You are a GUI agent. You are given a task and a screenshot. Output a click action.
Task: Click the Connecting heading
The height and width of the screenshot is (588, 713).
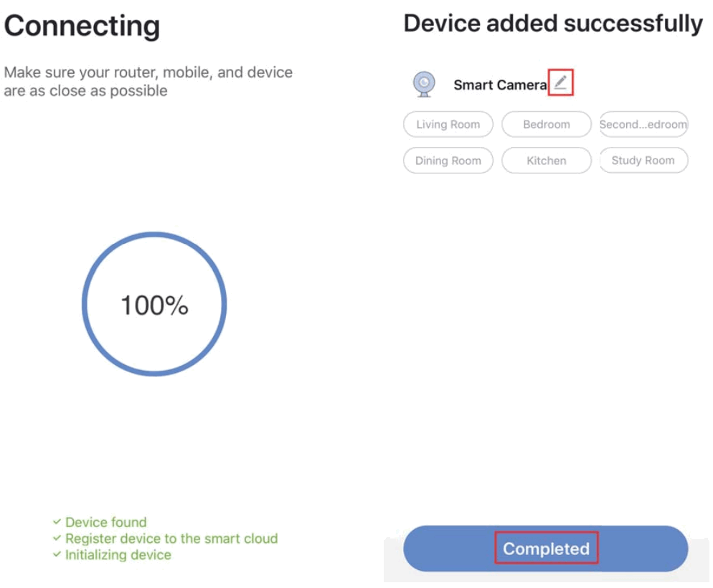point(82,27)
